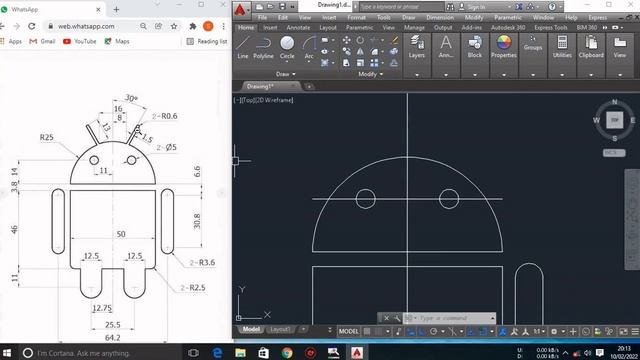Screen dimensions: 640x360
Task: Toggle Clean Screen in status bar
Action: pos(623,331)
